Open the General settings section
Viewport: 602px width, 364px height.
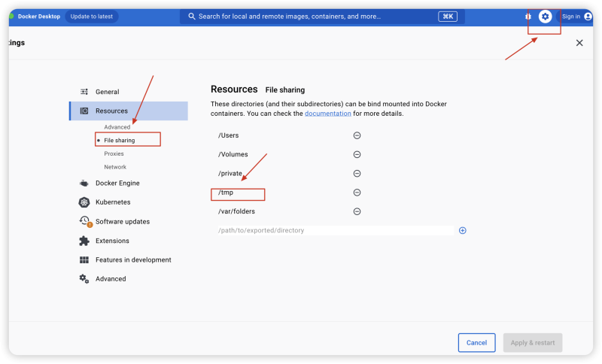tap(107, 92)
